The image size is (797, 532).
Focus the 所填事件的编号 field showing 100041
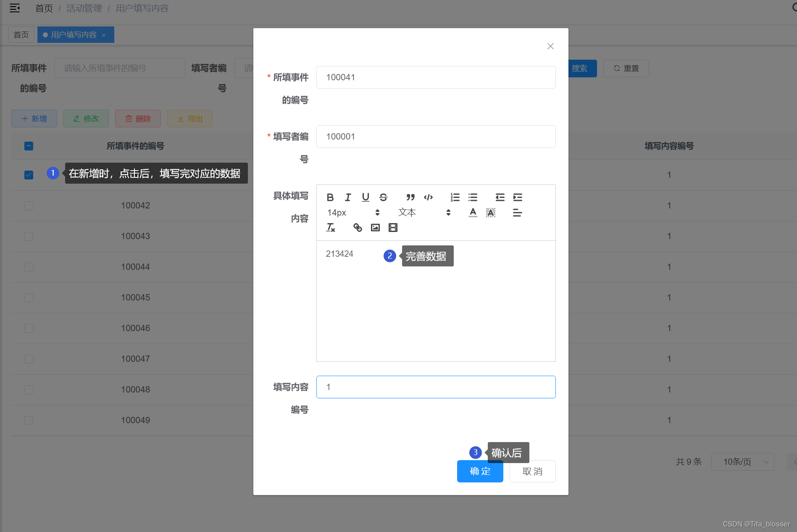pyautogui.click(x=436, y=77)
